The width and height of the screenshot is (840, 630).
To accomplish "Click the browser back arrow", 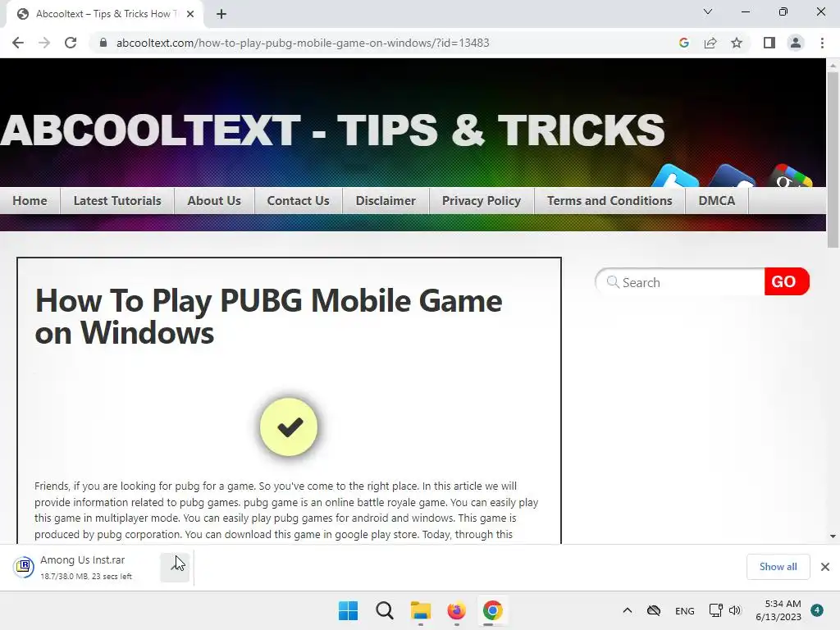I will coord(18,43).
